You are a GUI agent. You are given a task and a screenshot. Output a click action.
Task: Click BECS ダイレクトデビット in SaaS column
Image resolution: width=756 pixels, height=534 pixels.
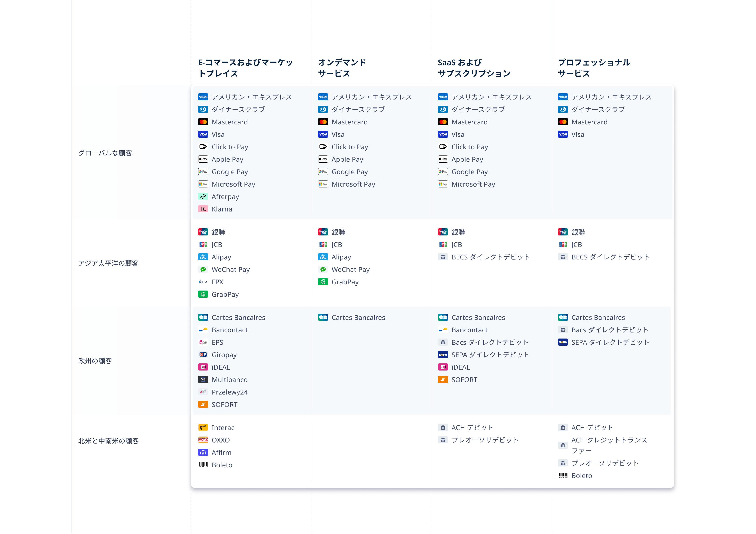(490, 257)
